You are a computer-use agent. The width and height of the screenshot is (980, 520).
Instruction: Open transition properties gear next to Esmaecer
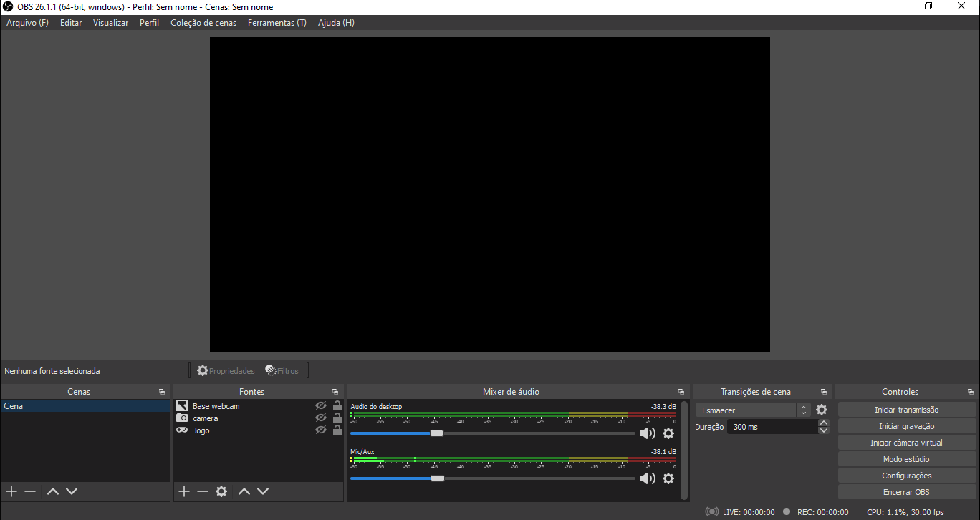click(822, 410)
